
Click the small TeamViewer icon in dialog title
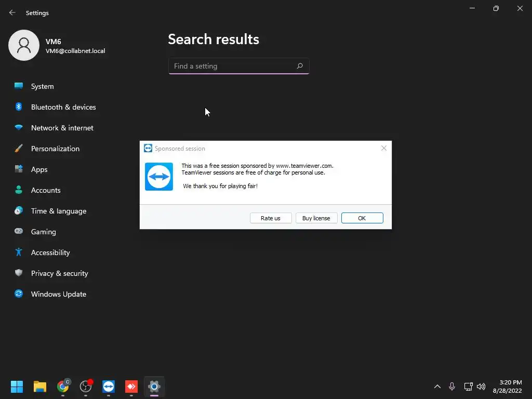coord(148,148)
